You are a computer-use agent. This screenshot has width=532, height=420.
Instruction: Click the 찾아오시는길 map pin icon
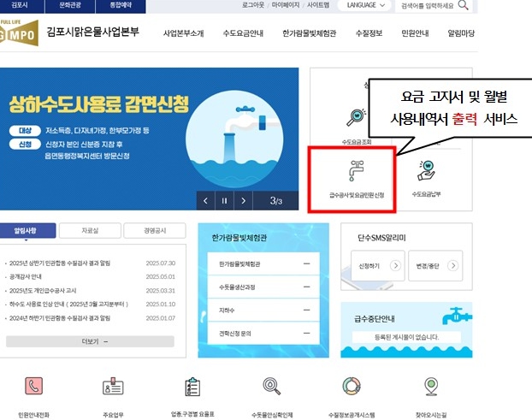click(431, 387)
